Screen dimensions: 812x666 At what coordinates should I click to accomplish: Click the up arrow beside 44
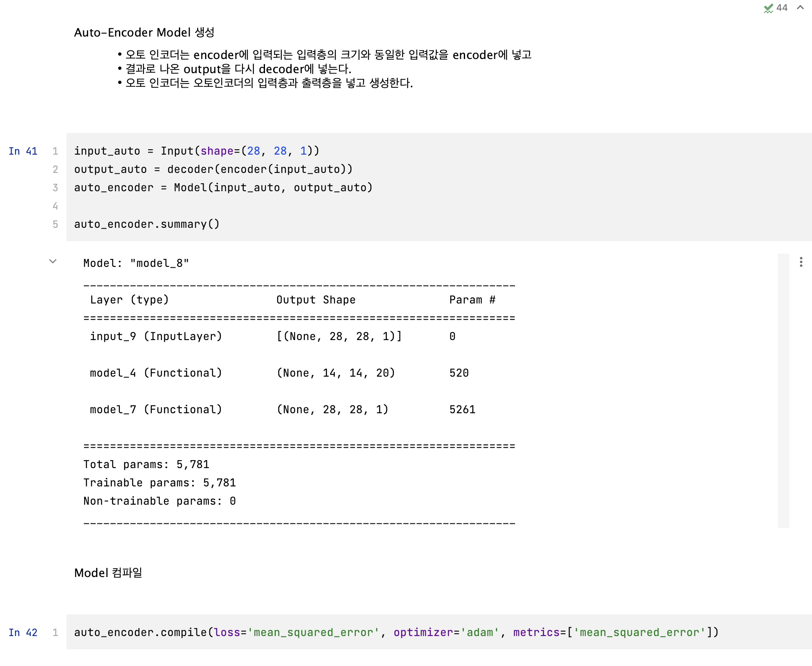tap(800, 7)
